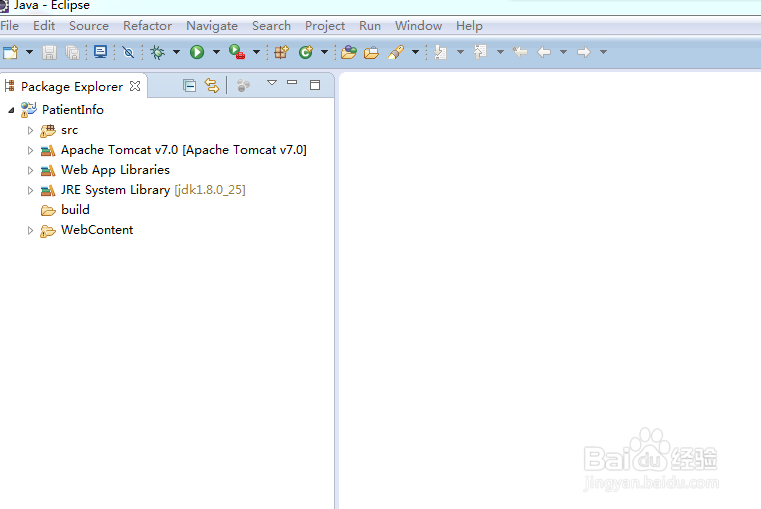The width and height of the screenshot is (761, 509).
Task: Expand the WebContent folder
Action: (30, 230)
